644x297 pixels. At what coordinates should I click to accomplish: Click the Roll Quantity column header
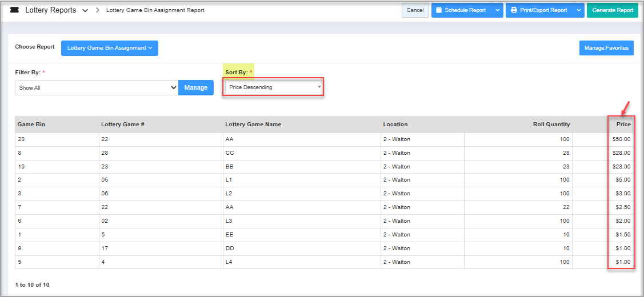coord(551,125)
